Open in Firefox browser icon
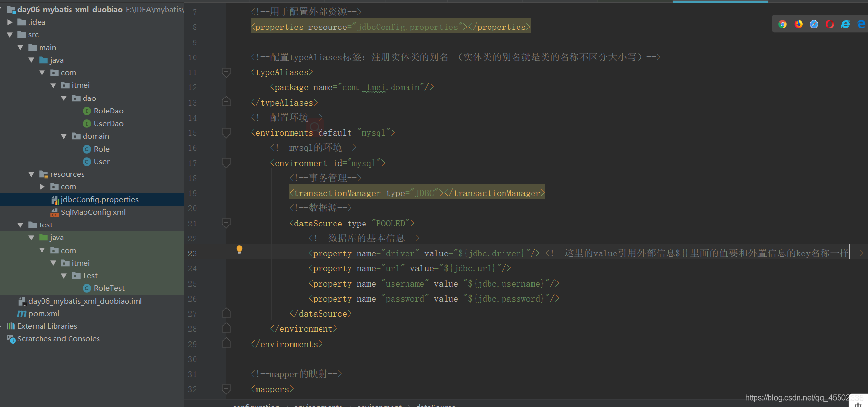Screen dimensions: 868x407 [x=798, y=24]
